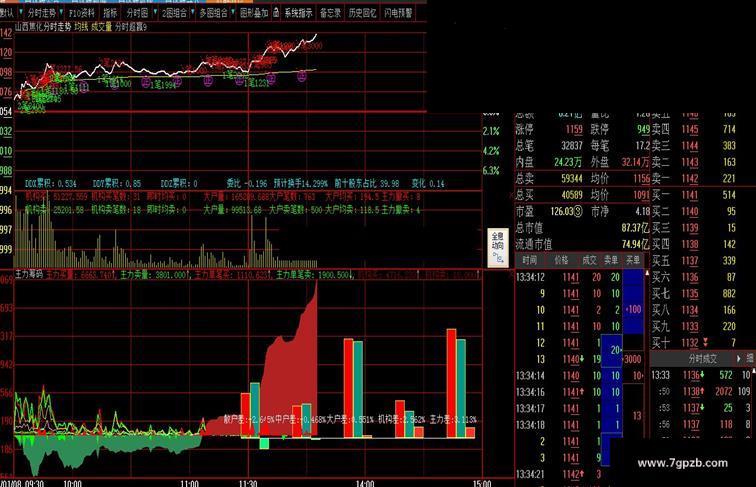
Task: Open the dropdown arrow after 默认
Action: tap(21, 12)
